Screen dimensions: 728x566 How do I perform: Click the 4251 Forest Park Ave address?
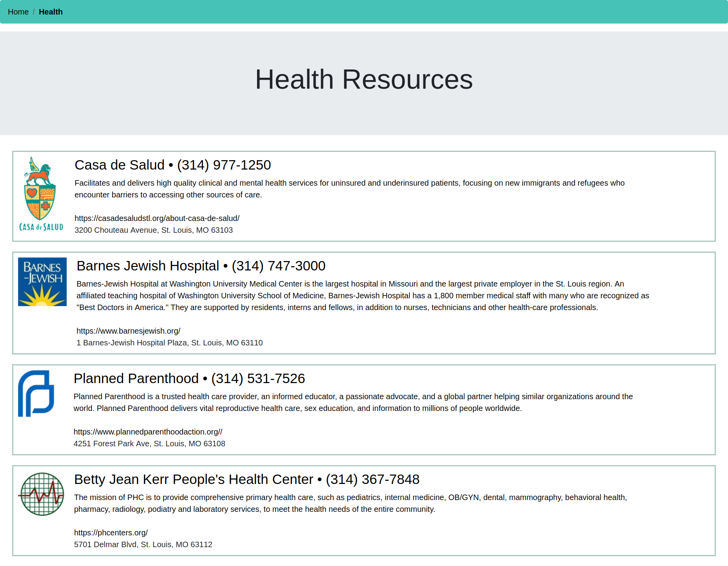tap(150, 444)
